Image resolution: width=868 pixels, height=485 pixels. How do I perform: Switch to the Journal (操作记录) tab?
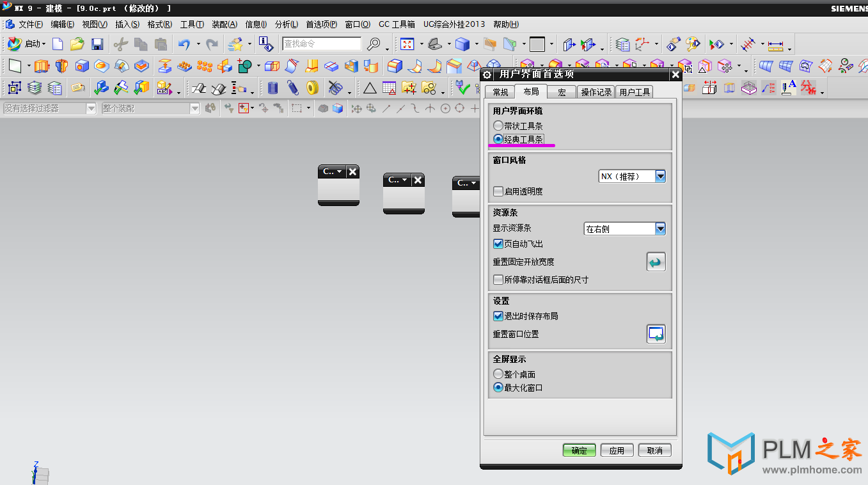pos(596,92)
